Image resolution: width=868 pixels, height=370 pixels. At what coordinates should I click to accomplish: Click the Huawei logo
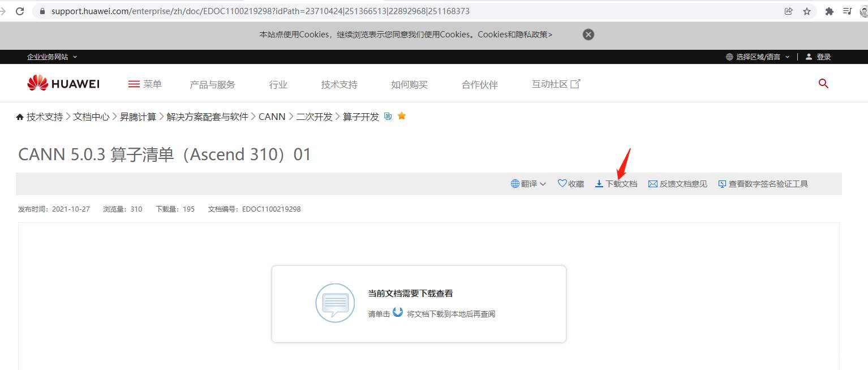point(63,84)
